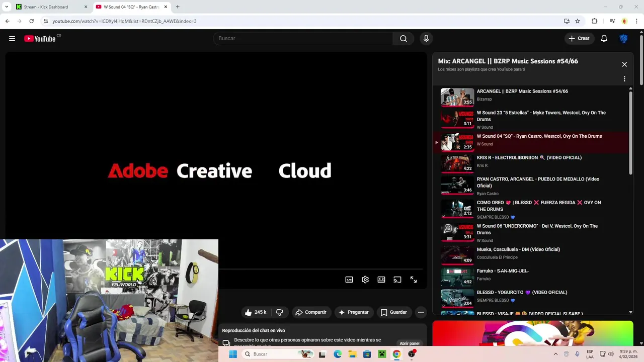
Task: Start voice search with the microphone
Action: [426, 39]
